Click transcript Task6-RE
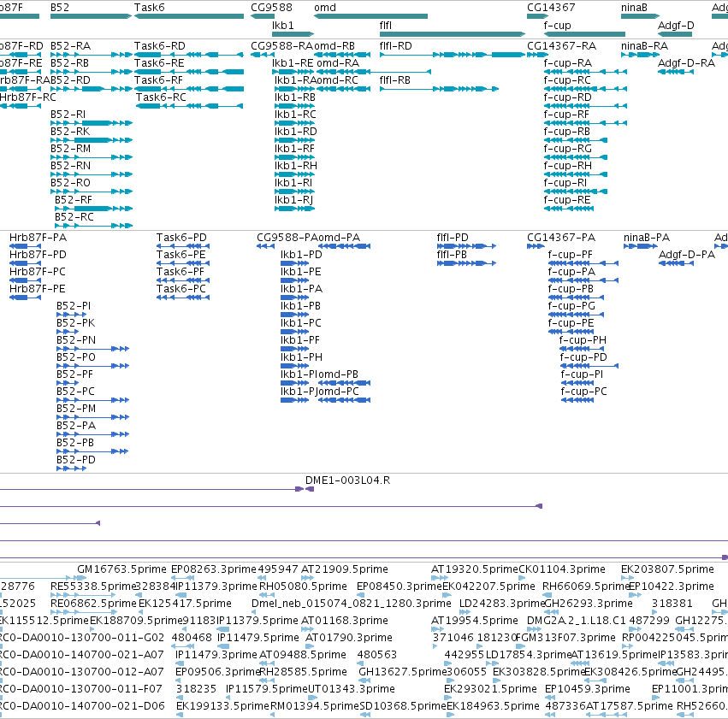This screenshot has width=728, height=719. click(x=159, y=63)
